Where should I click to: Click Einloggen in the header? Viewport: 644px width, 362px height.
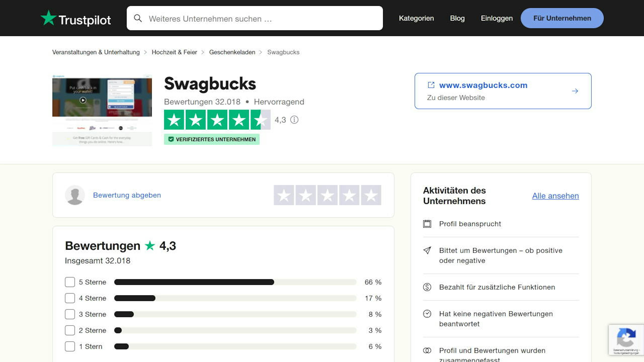point(497,18)
